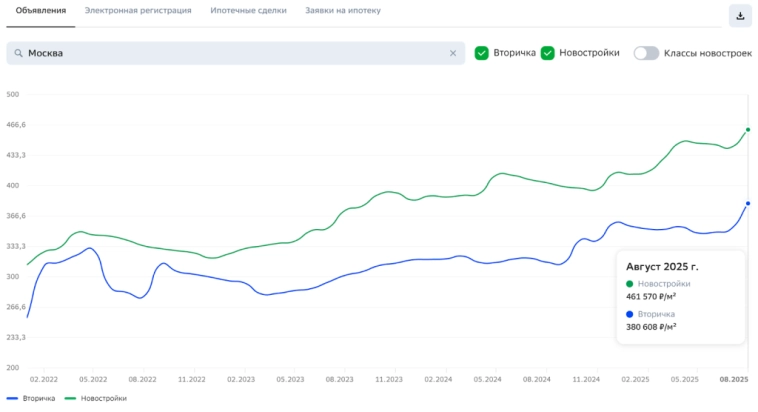
Task: Enable the Классы новостроек switch
Action: (x=646, y=53)
